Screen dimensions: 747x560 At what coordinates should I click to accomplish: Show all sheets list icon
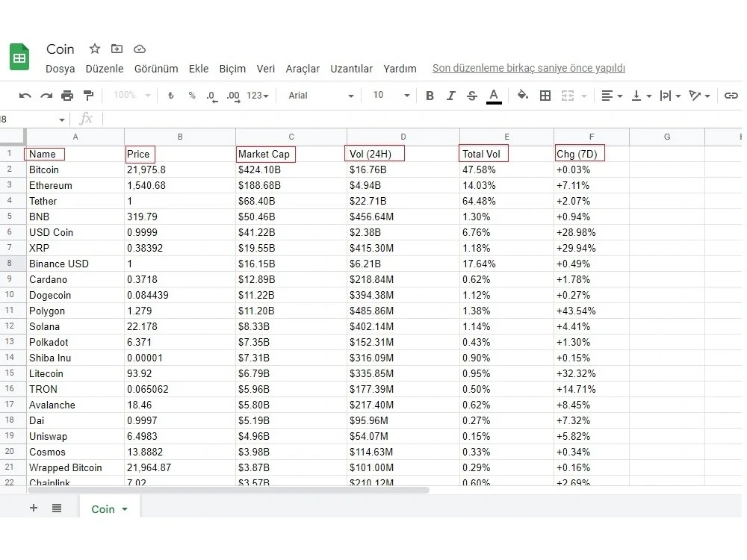point(57,508)
